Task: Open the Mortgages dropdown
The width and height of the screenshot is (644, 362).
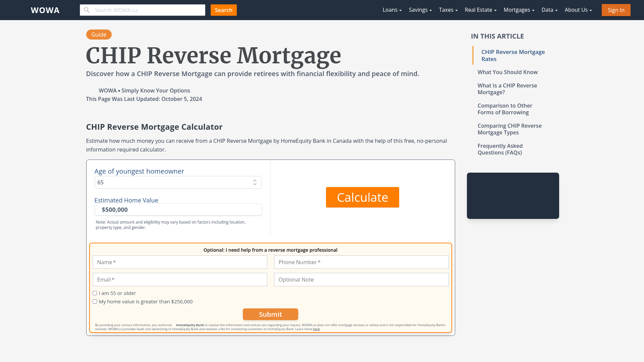Action: coord(519,10)
